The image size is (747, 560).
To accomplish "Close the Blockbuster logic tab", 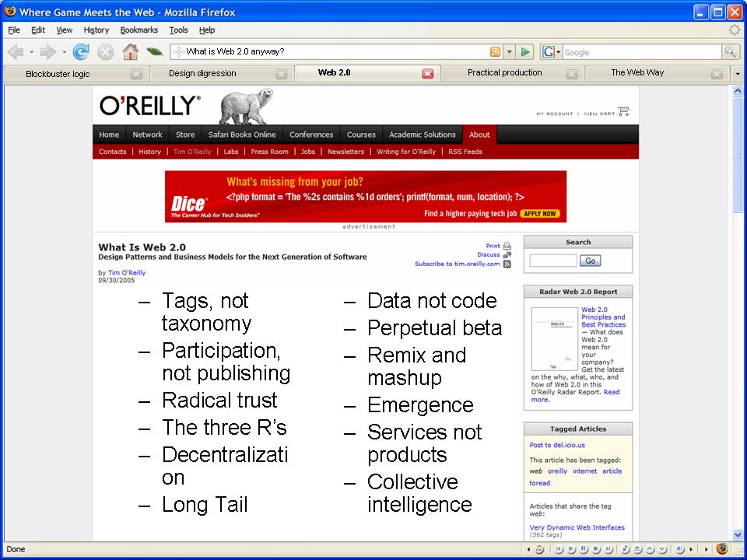I will pos(136,75).
